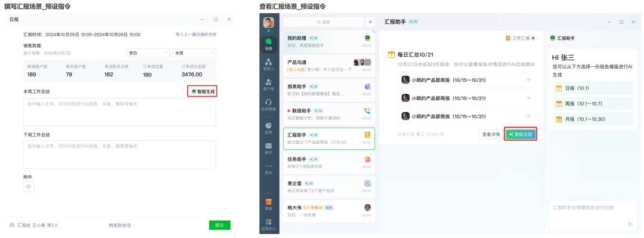Screen dimensions: 644x238
Task: Click the green 提交 submit button
Action: (219, 225)
